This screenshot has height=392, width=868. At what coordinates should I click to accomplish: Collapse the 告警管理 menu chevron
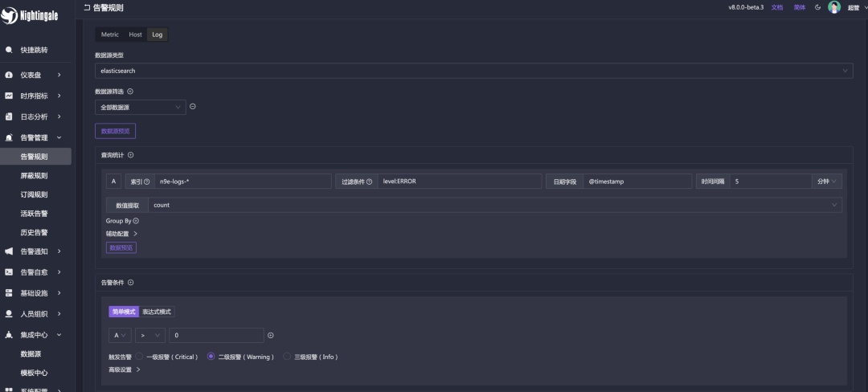pos(59,137)
